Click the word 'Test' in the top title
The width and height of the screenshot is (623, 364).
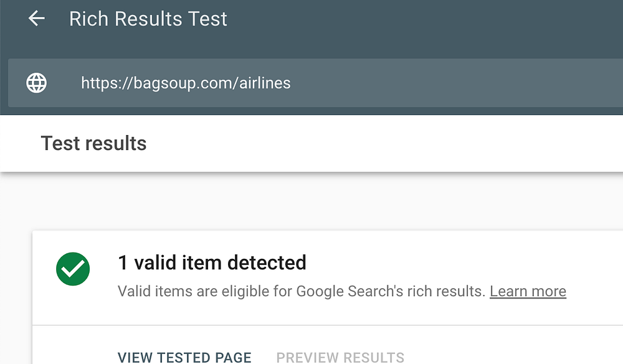(x=209, y=19)
